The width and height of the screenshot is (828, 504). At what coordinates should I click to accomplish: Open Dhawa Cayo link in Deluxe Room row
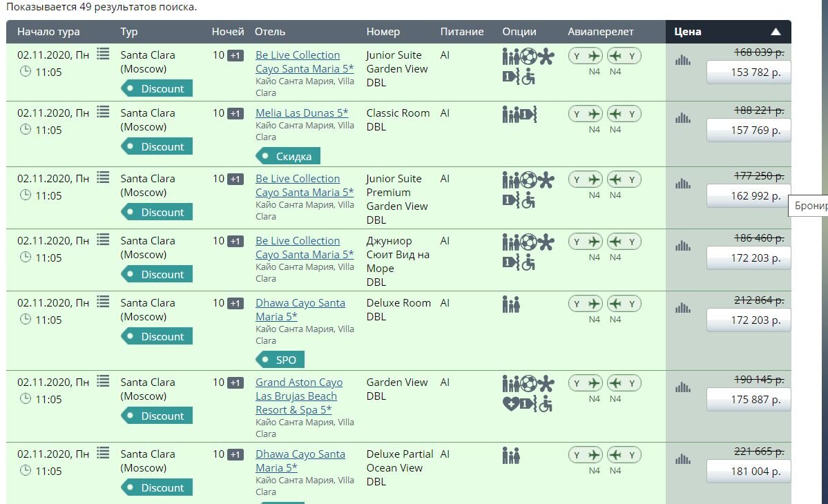pyautogui.click(x=300, y=310)
